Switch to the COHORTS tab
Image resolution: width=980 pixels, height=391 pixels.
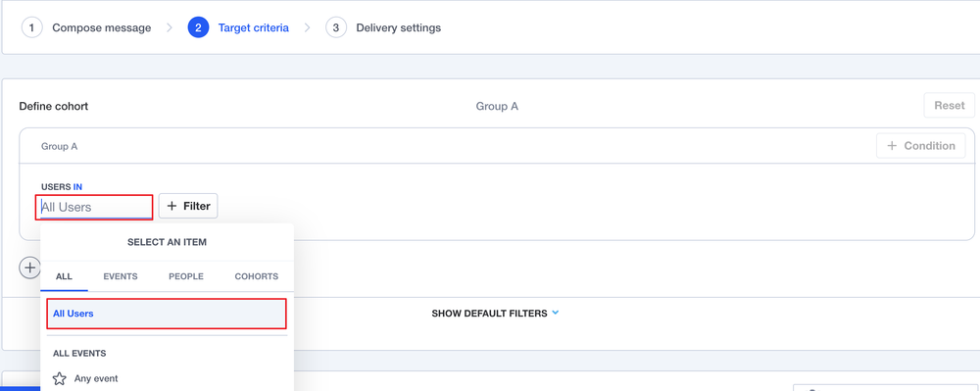256,276
